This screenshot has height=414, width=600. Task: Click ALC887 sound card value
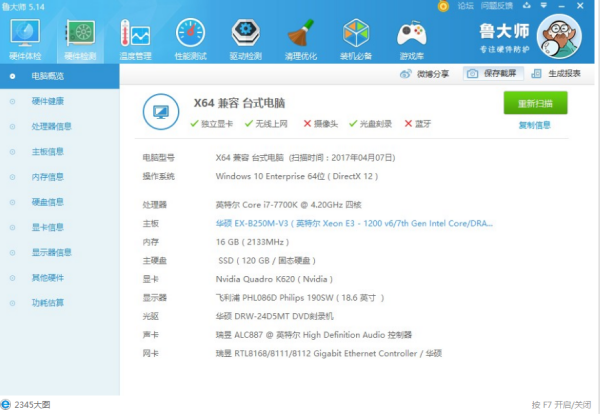pyautogui.click(x=314, y=335)
